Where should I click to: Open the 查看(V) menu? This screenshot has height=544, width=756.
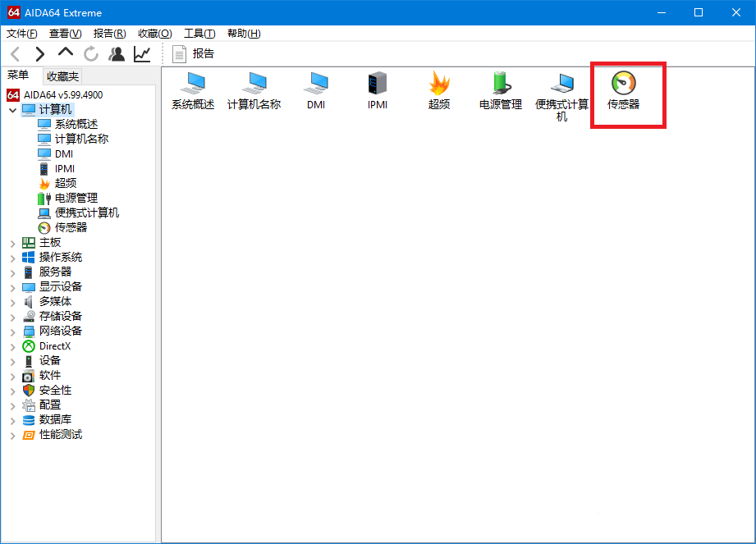point(65,34)
